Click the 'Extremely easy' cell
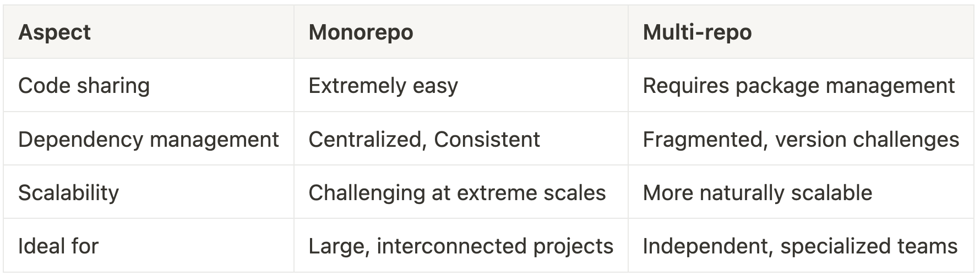 click(x=383, y=86)
